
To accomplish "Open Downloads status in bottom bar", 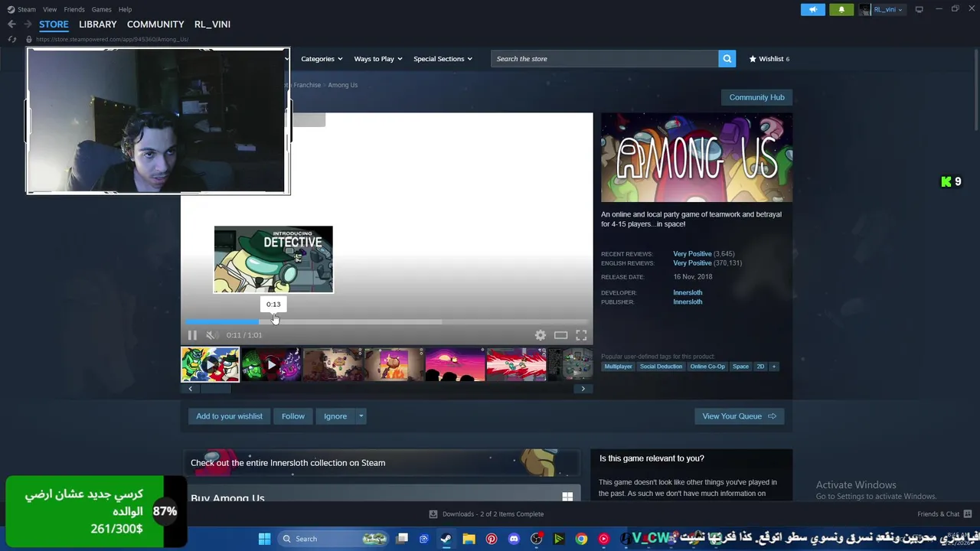I will pyautogui.click(x=486, y=514).
